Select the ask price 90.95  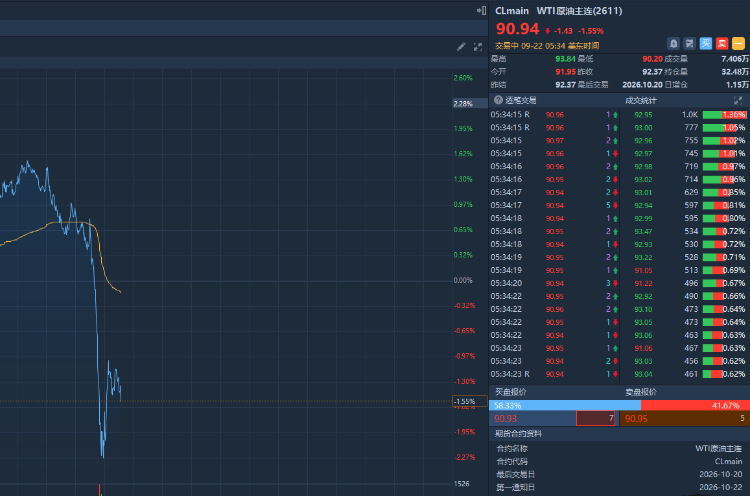click(x=636, y=419)
